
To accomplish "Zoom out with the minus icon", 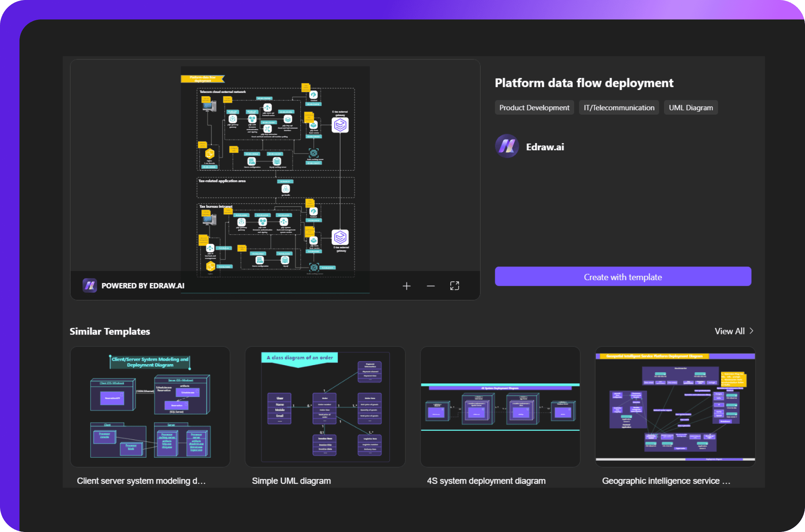I will [x=431, y=286].
